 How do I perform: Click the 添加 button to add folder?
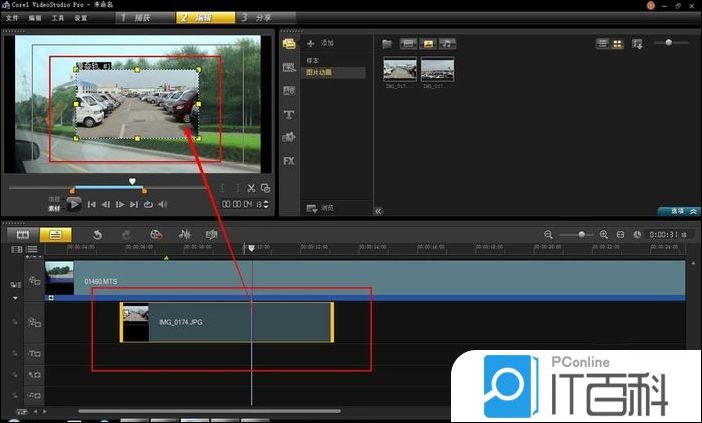pyautogui.click(x=322, y=44)
